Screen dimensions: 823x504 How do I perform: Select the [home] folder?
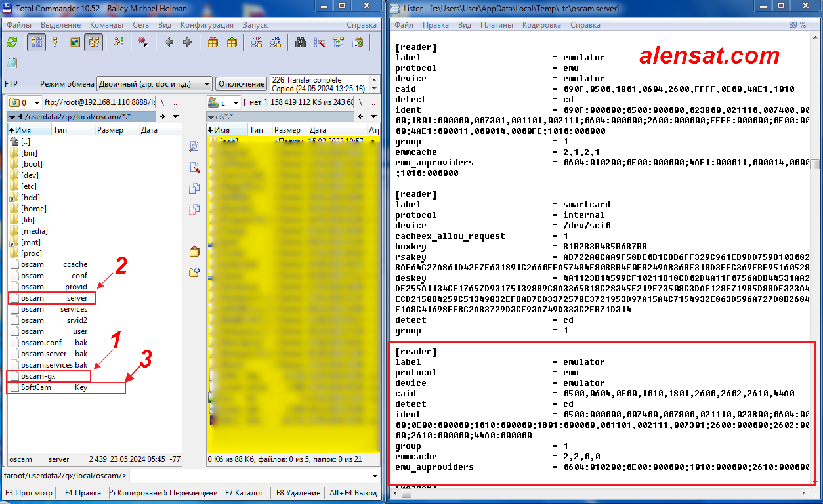coord(33,209)
